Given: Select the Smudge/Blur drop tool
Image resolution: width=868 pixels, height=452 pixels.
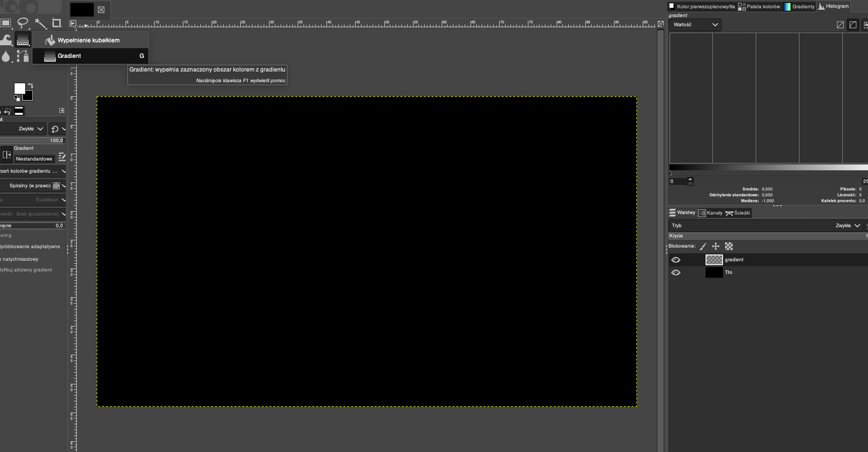Looking at the screenshot, I should tap(5, 56).
